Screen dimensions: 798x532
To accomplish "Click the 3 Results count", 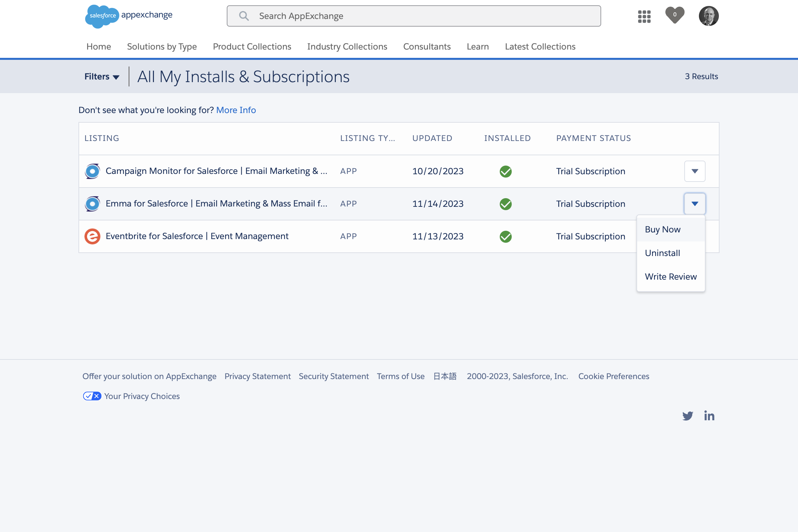I will point(701,77).
